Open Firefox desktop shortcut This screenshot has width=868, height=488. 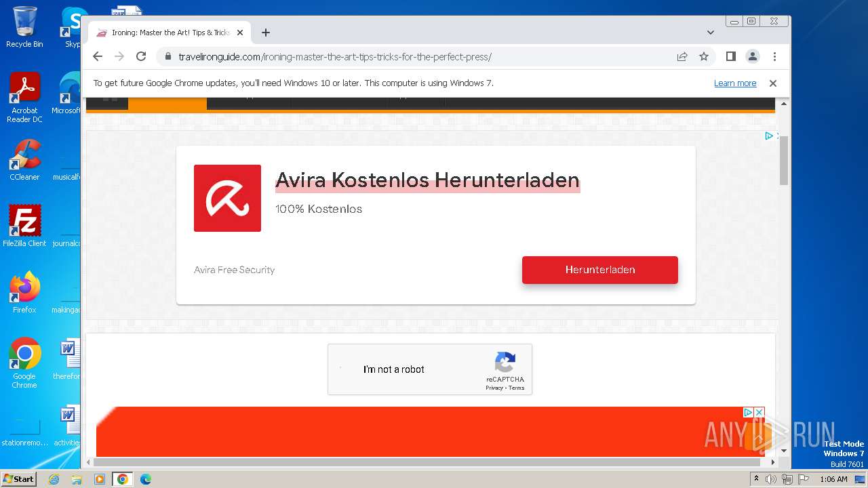24,293
